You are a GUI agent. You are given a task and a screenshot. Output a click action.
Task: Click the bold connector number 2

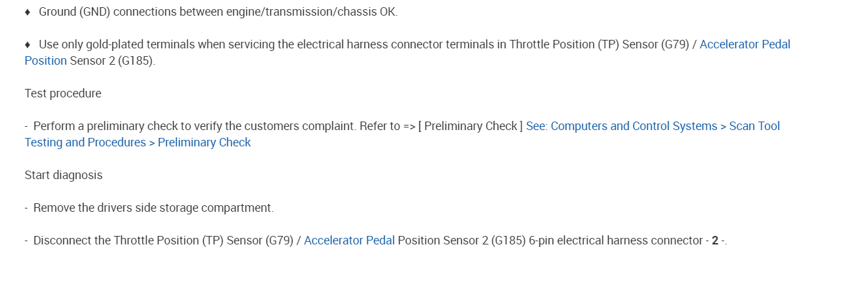click(x=715, y=241)
